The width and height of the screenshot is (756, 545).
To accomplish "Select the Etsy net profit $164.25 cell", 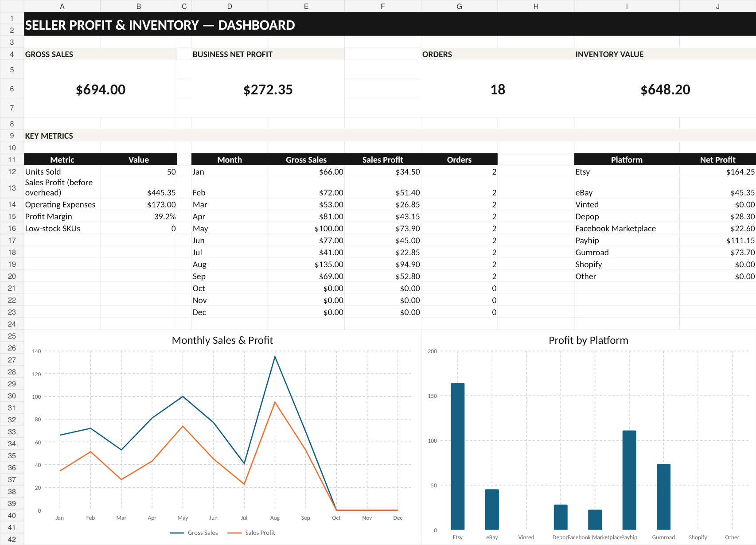I will [x=717, y=171].
